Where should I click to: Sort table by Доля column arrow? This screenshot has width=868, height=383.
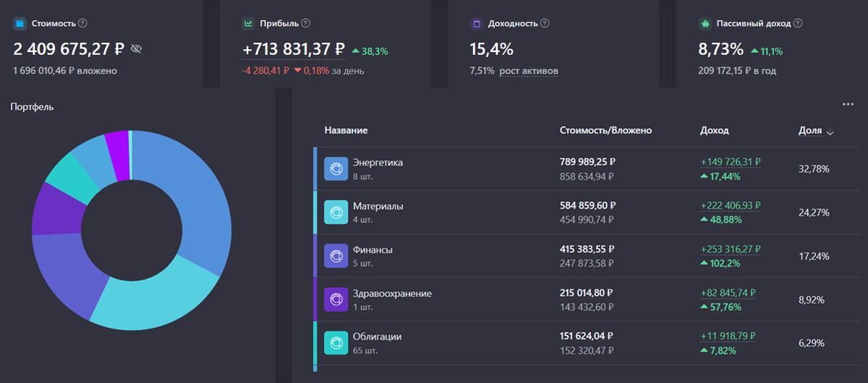tap(830, 132)
